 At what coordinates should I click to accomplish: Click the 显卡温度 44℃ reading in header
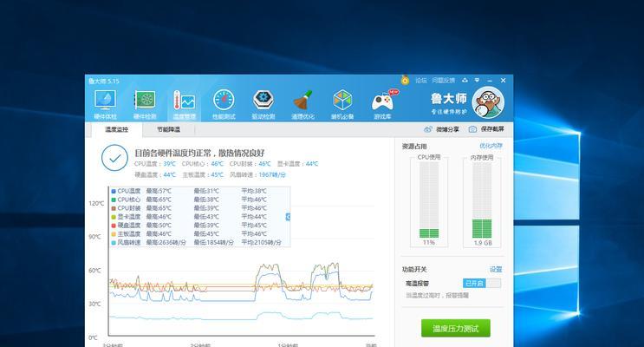coord(297,164)
